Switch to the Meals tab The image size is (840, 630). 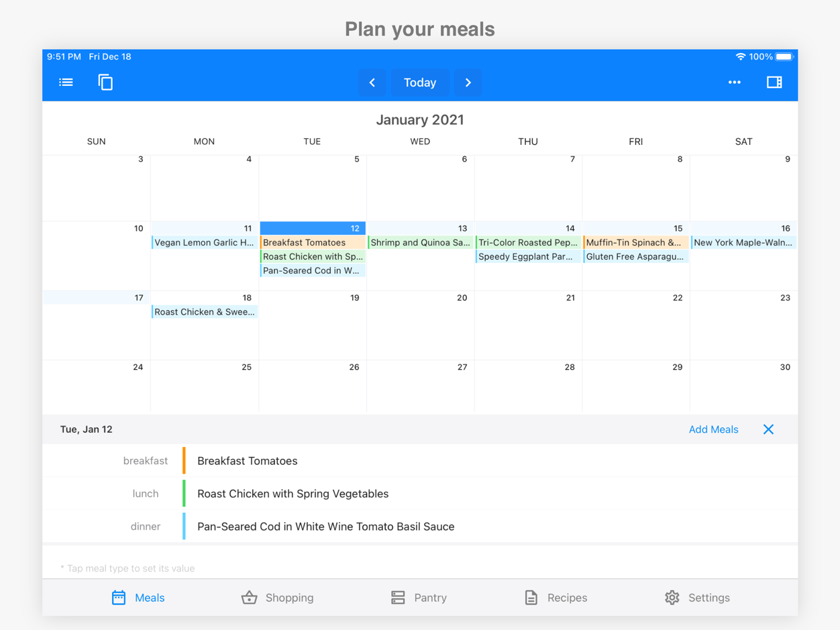coord(138,598)
